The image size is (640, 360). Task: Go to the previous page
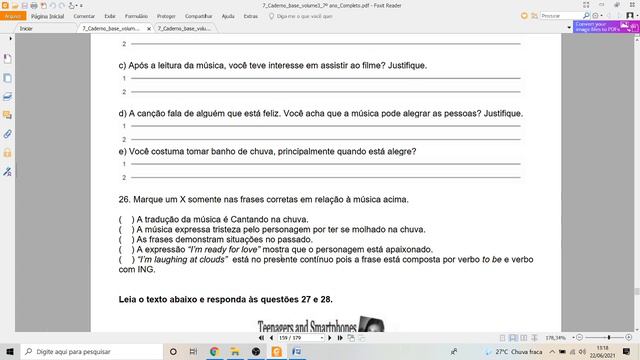point(271,338)
